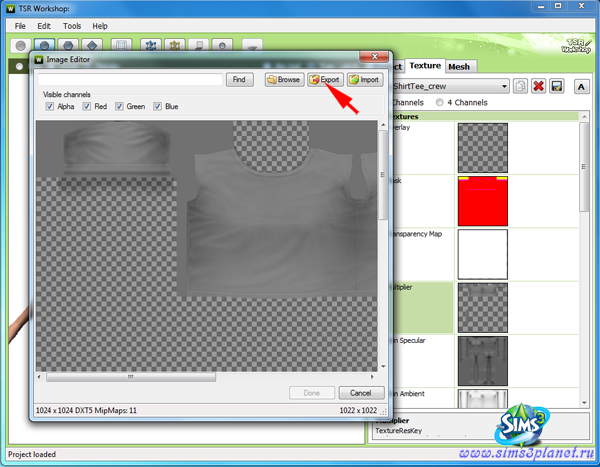Select the Skin Ambient texture thumbnail

click(x=483, y=398)
